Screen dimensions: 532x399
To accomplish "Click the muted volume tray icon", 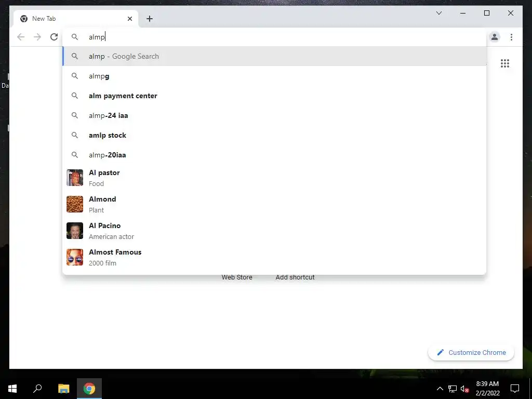I will [x=464, y=389].
